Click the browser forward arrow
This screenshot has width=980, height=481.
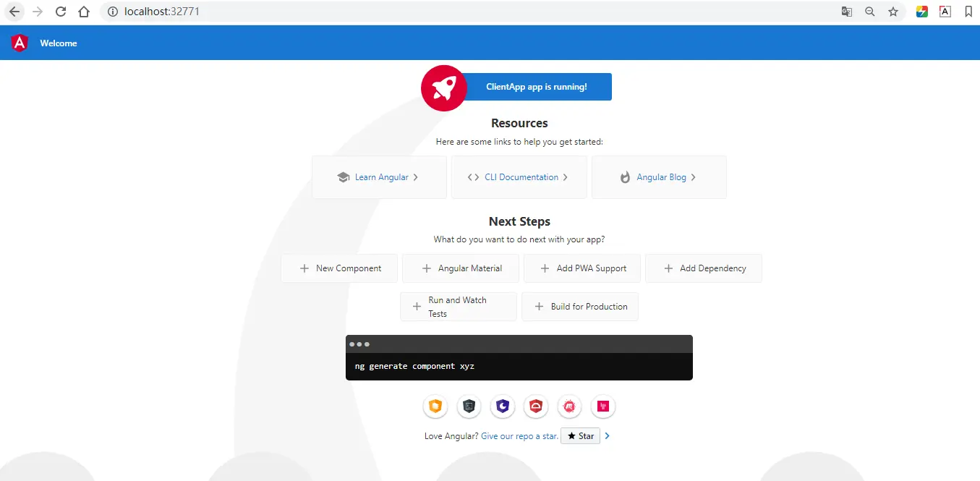38,12
